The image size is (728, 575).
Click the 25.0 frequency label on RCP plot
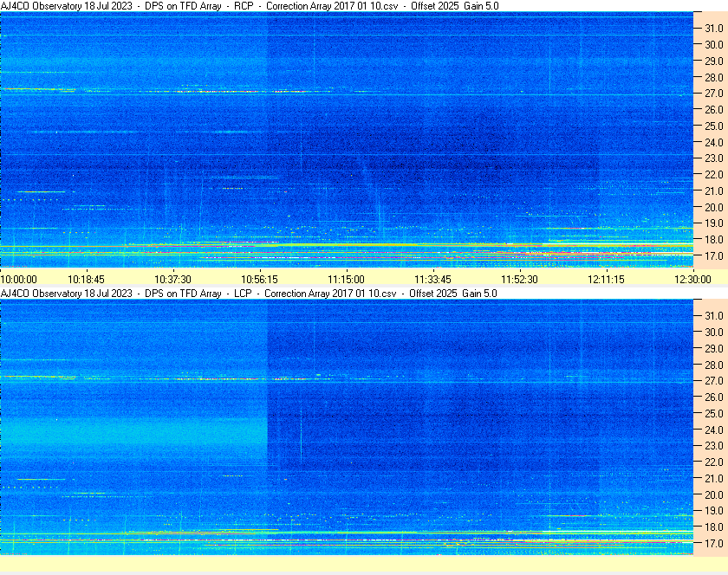tap(714, 126)
